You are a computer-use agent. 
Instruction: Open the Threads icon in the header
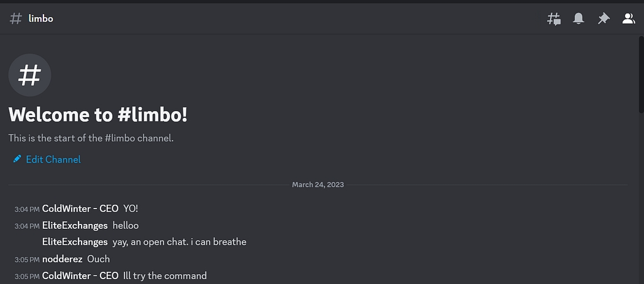pos(554,19)
